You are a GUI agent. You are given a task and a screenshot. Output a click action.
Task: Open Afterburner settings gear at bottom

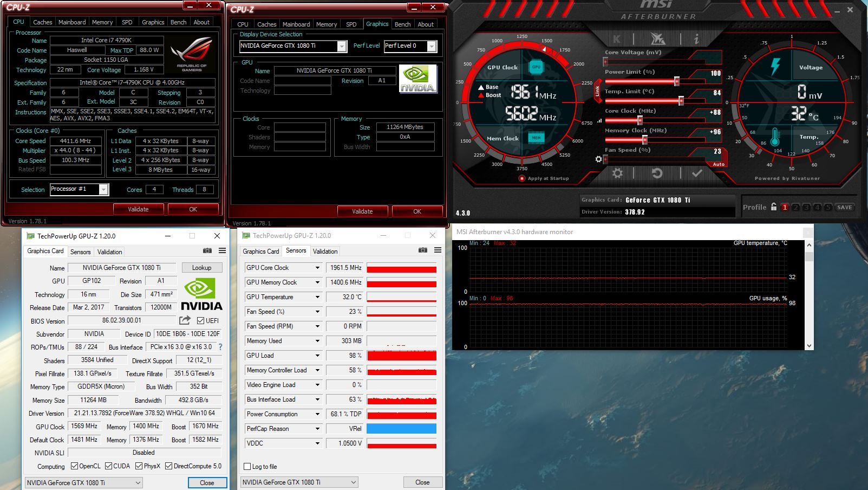tap(617, 173)
